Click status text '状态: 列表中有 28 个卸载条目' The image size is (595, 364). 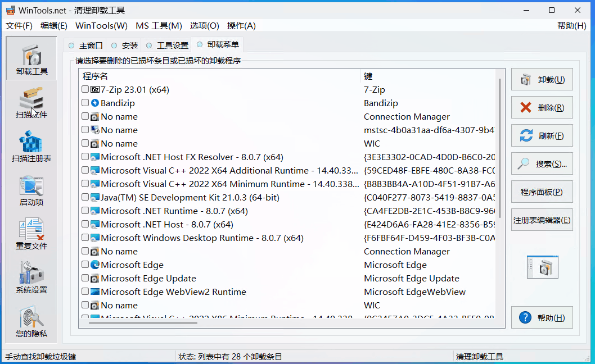230,357
